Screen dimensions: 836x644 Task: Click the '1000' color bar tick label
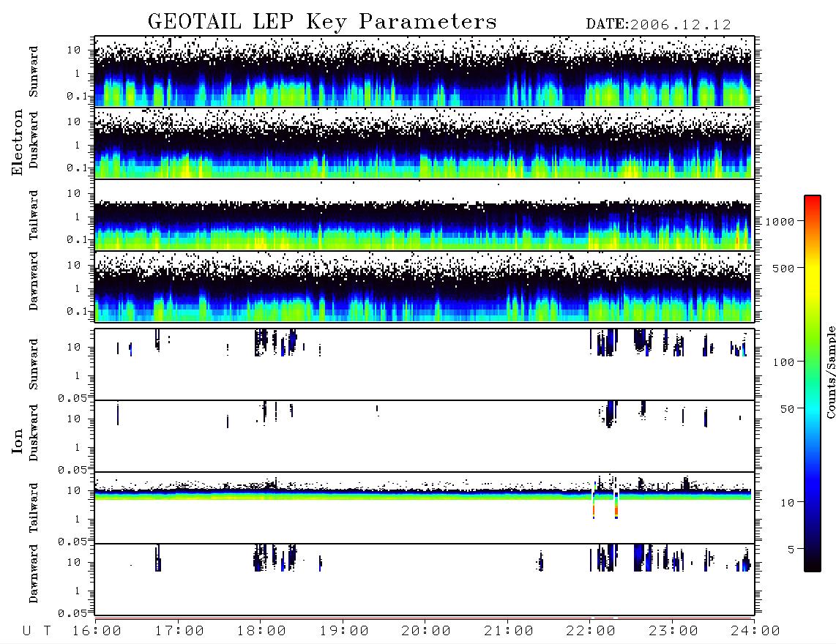(780, 221)
